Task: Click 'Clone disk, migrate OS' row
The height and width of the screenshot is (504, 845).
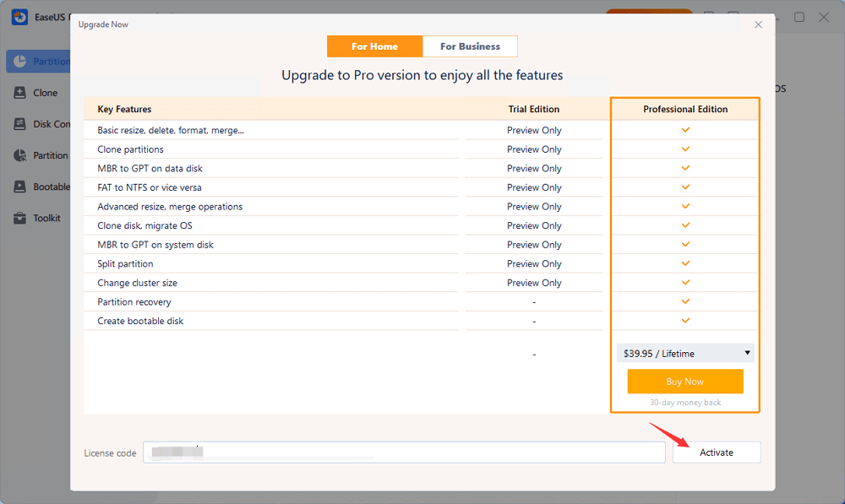Action: pos(271,225)
